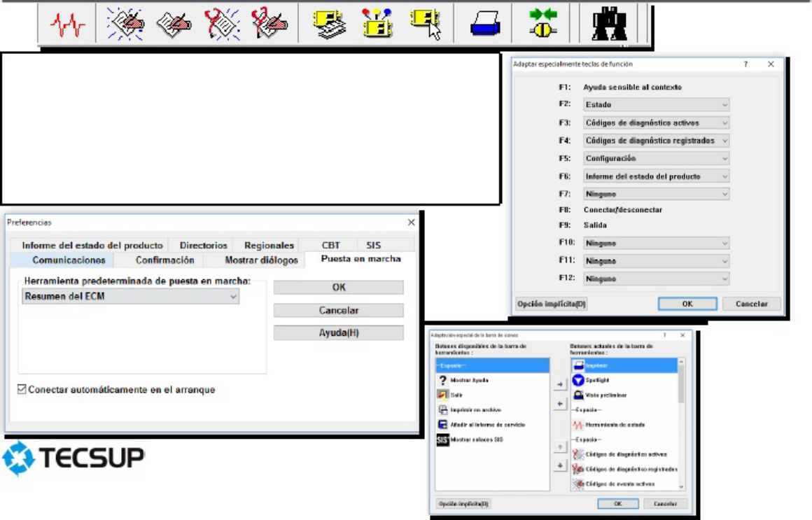Click the blue printer toolbar icon
812x520 pixels.
pyautogui.click(x=484, y=24)
